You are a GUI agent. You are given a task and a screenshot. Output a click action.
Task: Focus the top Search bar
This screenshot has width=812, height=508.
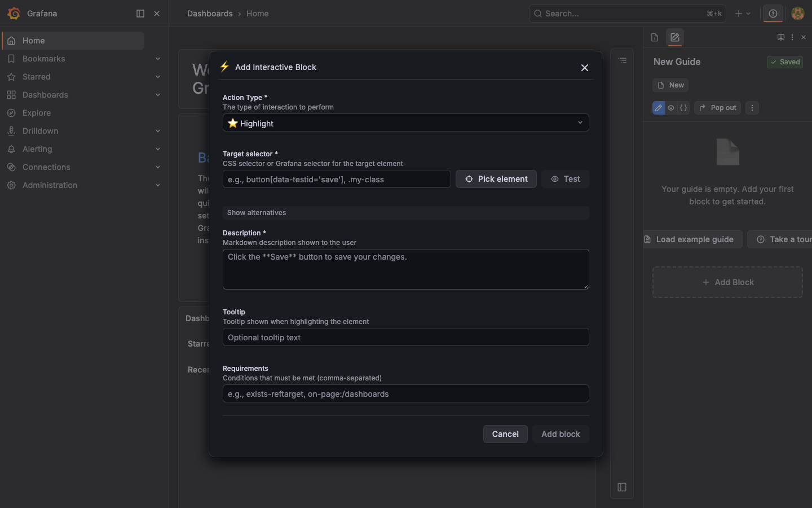click(627, 14)
